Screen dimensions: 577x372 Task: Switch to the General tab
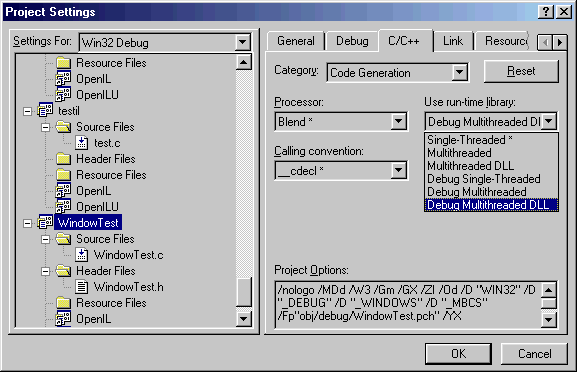(x=296, y=41)
